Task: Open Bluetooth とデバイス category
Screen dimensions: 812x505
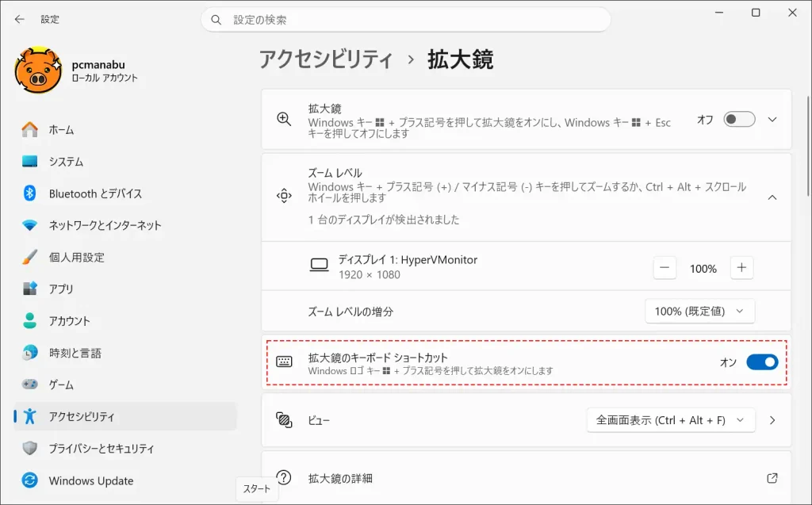Action: click(125, 193)
